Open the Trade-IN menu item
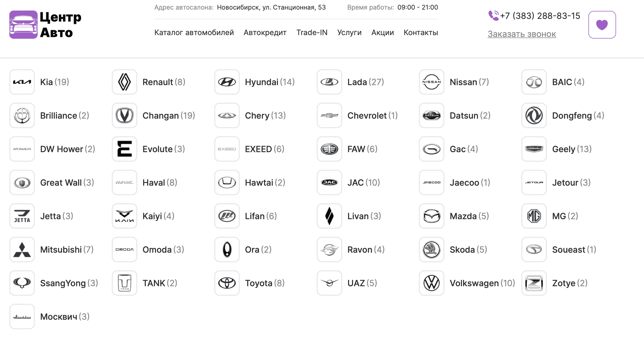 coord(312,32)
